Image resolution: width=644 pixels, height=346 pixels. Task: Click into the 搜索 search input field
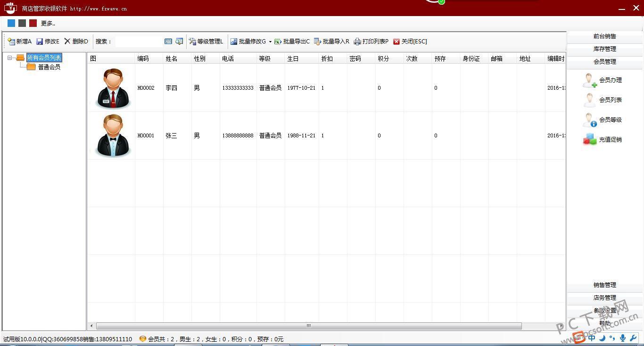coord(138,42)
